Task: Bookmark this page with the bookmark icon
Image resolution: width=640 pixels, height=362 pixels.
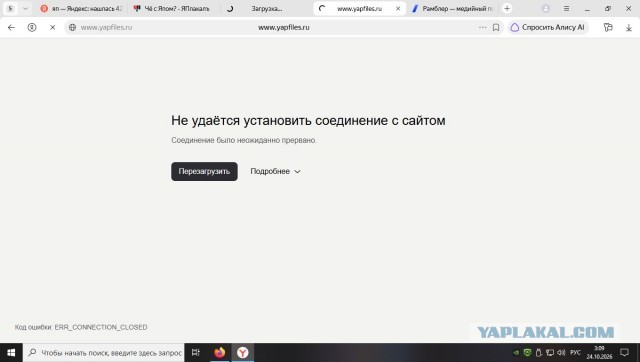Action: point(496,27)
